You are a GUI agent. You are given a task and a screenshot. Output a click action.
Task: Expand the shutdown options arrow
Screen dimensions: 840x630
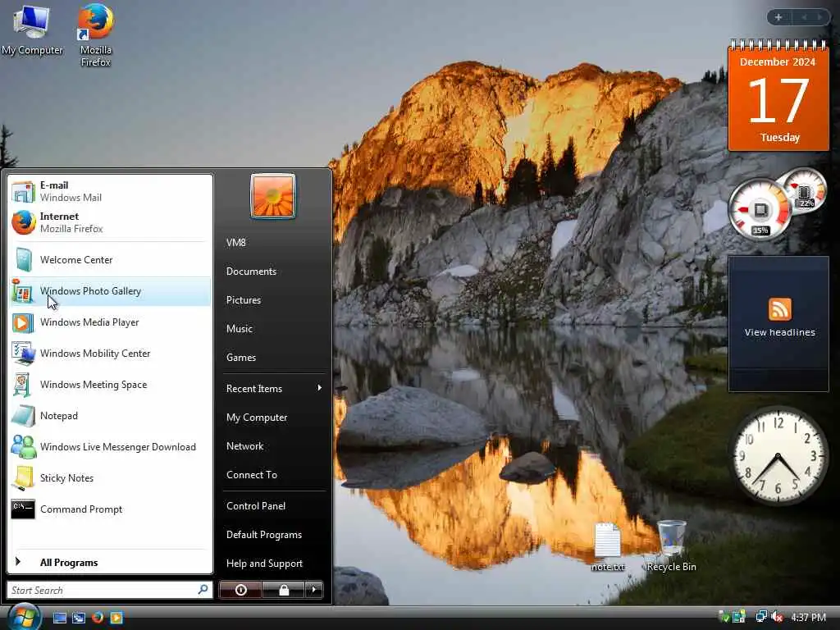(314, 590)
